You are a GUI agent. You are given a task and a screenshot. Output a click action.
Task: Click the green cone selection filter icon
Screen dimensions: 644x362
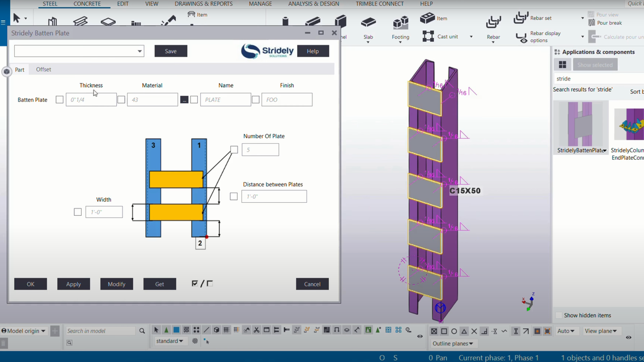166,330
